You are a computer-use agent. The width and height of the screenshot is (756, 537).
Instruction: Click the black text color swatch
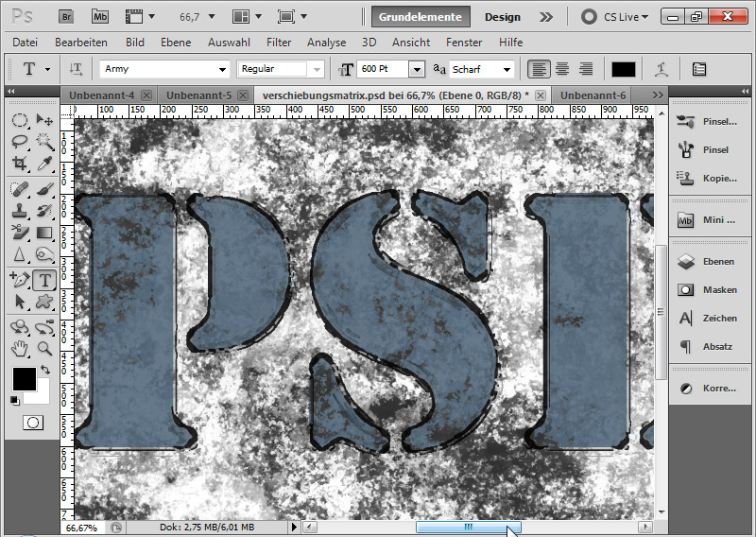click(x=624, y=69)
